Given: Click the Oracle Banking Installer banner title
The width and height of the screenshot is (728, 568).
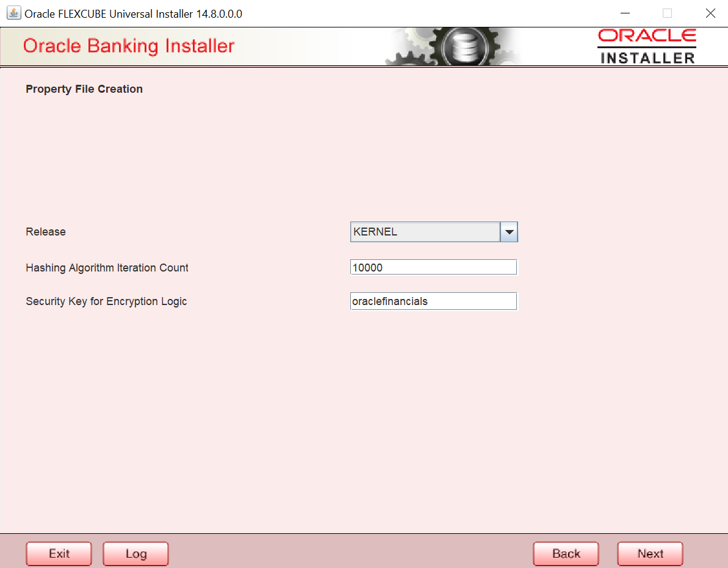Looking at the screenshot, I should point(129,46).
